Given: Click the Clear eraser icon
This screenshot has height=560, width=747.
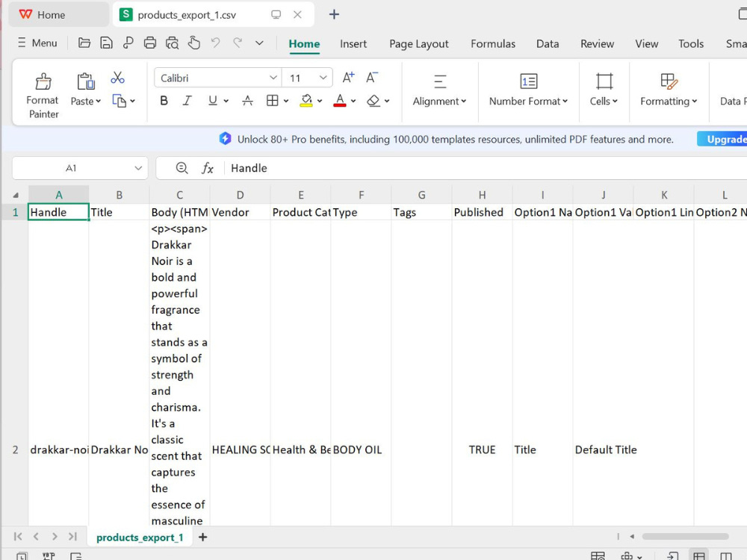Looking at the screenshot, I should click(x=373, y=101).
